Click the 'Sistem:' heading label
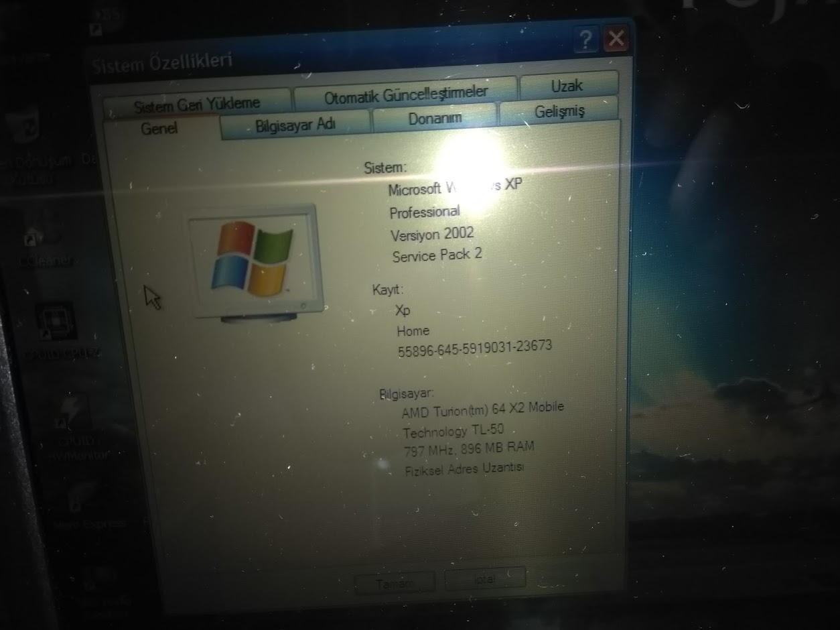Screen dimensions: 840x630 click(x=385, y=168)
